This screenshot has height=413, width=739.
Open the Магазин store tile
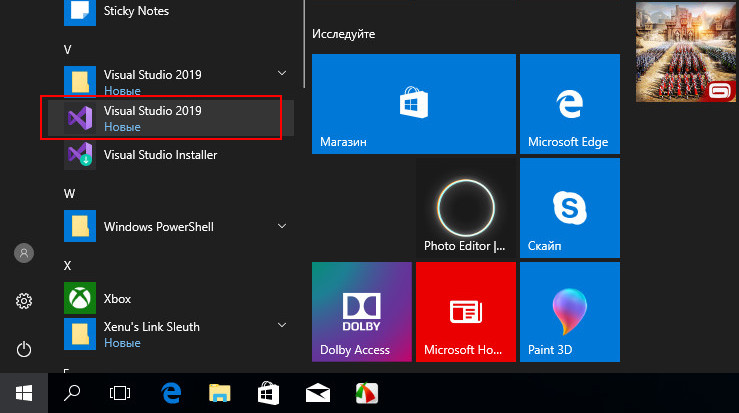pyautogui.click(x=414, y=104)
